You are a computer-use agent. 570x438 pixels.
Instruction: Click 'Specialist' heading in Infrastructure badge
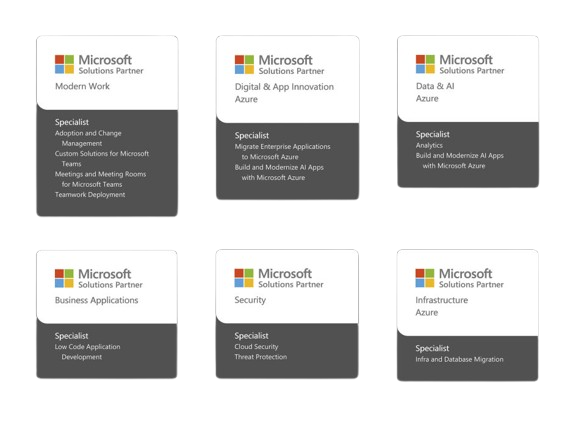click(432, 348)
